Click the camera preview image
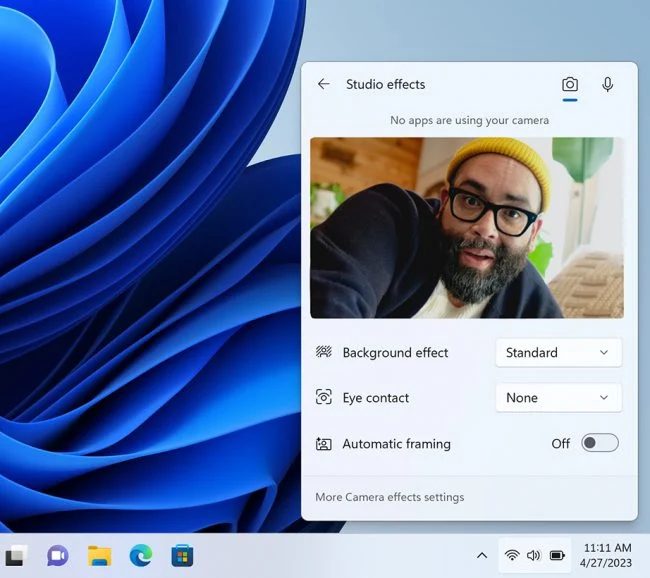This screenshot has width=650, height=578. pyautogui.click(x=466, y=228)
